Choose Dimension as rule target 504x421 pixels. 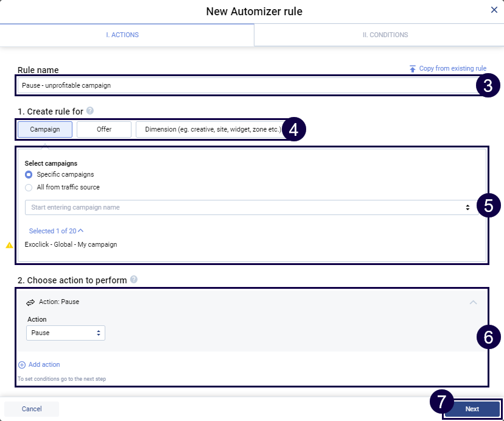pyautogui.click(x=212, y=129)
